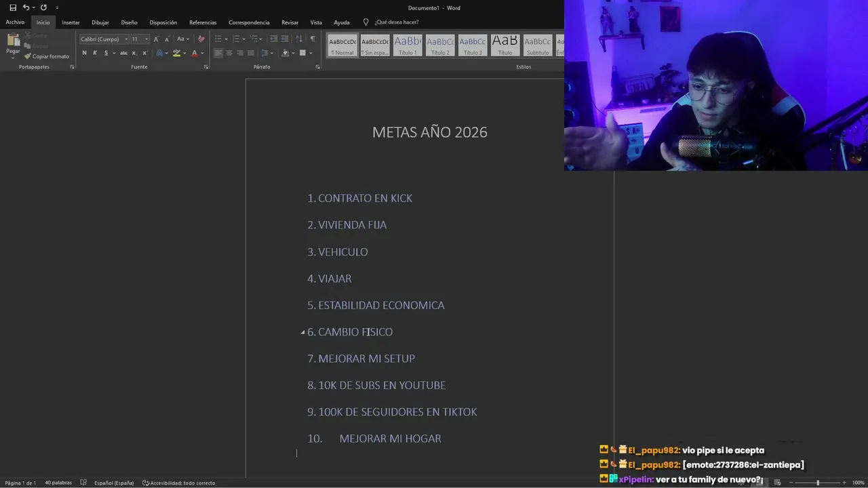Switch to Referencias tab
Screen dimensions: 868x488
click(x=203, y=22)
